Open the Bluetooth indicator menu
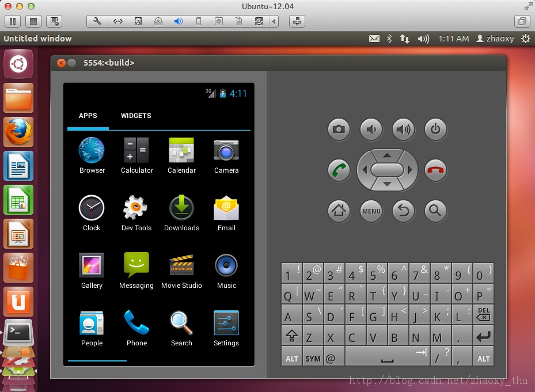Viewport: 535px width, 392px height. (x=389, y=39)
